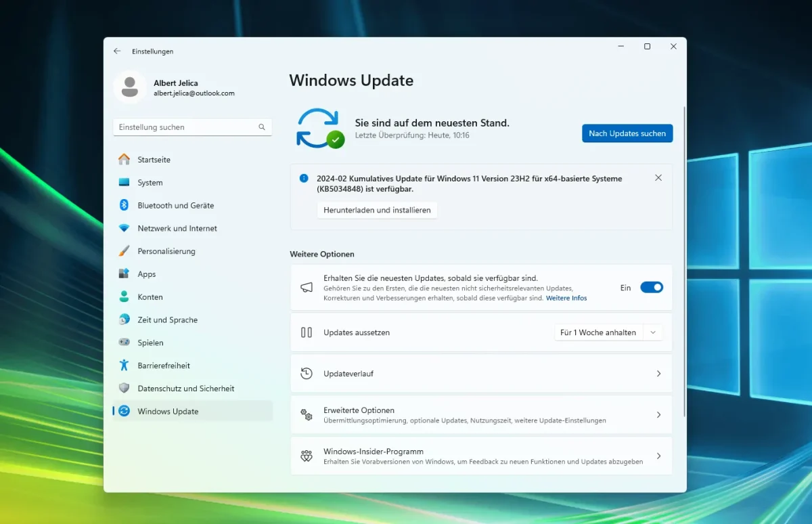The height and width of the screenshot is (524, 812).
Task: Click the Netzwerk Wi-Fi icon
Action: pyautogui.click(x=124, y=228)
